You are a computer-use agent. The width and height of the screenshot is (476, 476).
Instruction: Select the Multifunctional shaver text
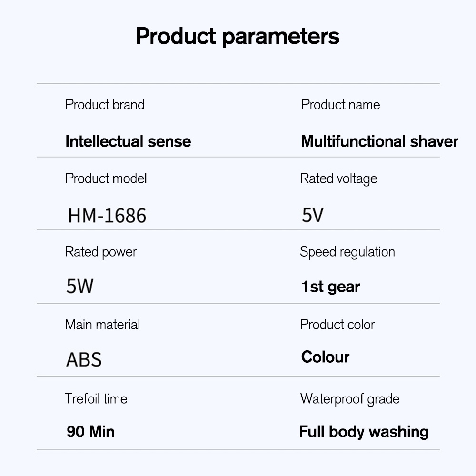(x=379, y=141)
